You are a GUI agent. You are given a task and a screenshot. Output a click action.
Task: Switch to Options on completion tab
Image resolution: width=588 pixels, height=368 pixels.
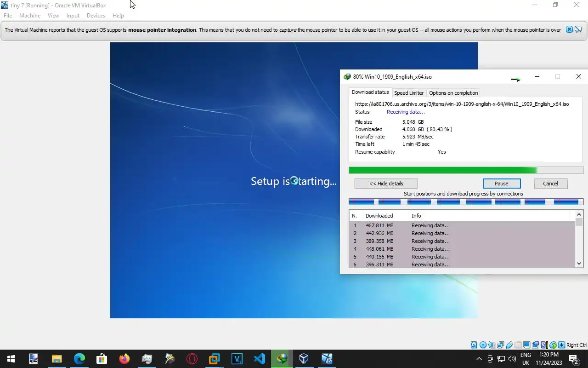453,93
